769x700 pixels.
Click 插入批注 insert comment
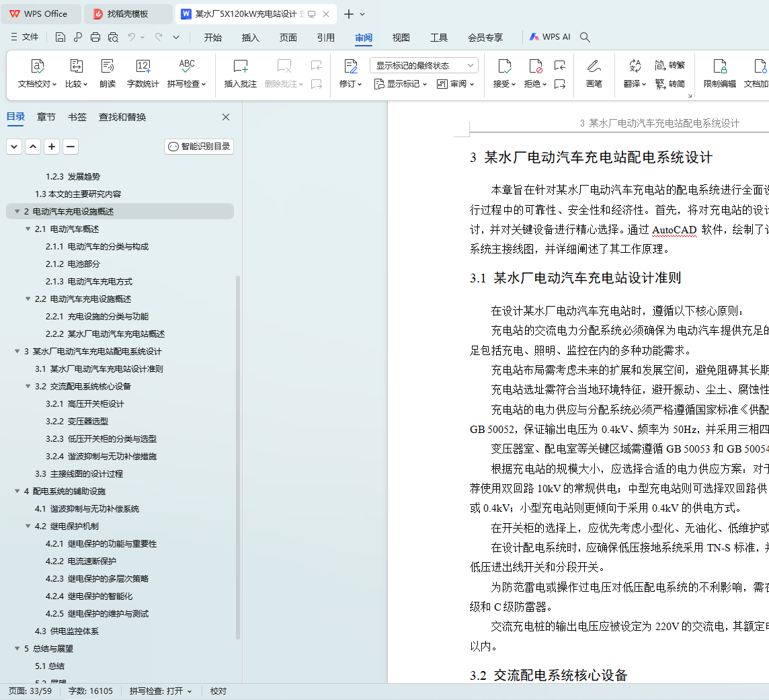(x=241, y=73)
